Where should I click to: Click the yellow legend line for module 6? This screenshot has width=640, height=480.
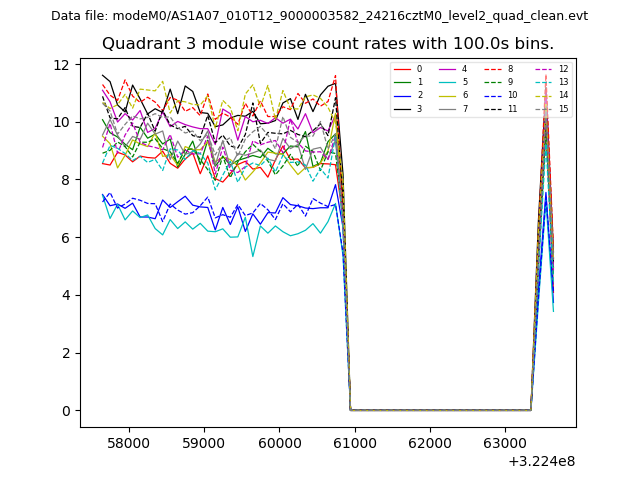click(450, 95)
